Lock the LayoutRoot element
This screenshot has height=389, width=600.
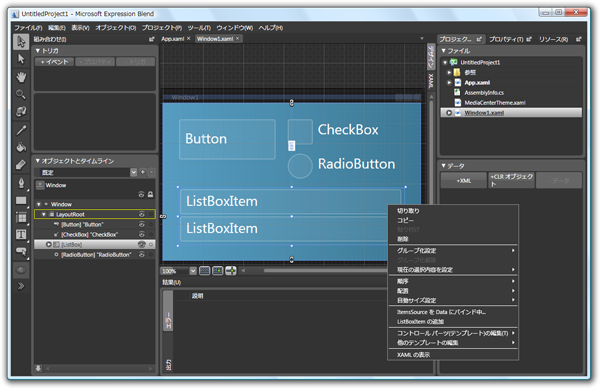pos(151,214)
